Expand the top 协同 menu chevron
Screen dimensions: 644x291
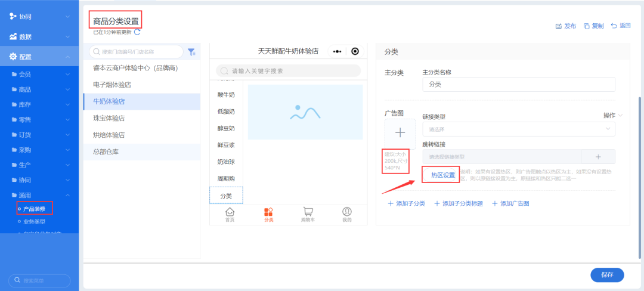[68, 17]
